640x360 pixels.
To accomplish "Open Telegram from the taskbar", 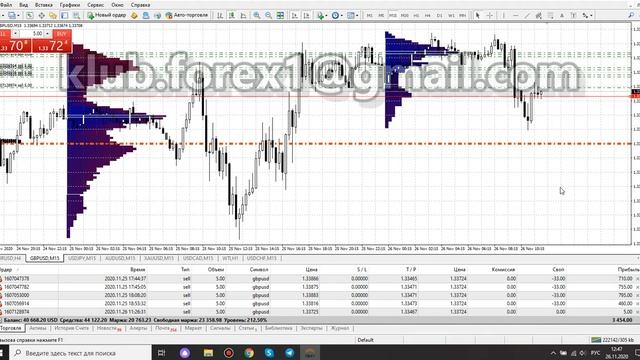I will 289,353.
